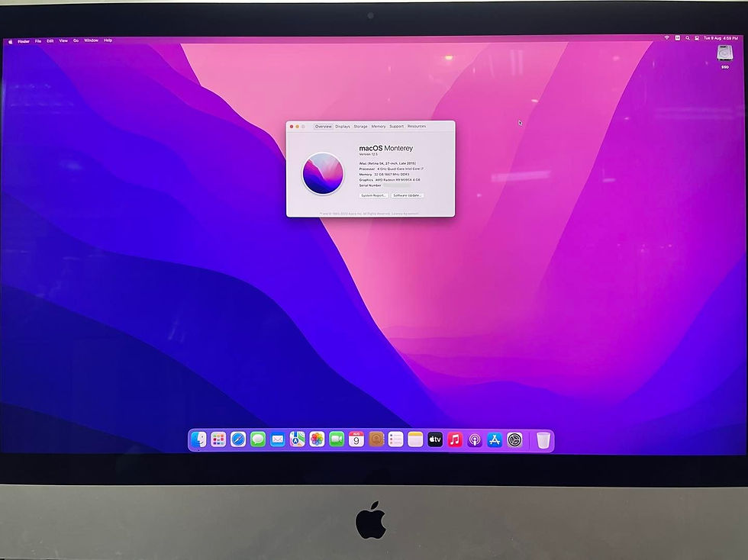Open the Notes app in Dock
The image size is (748, 560).
pos(415,439)
